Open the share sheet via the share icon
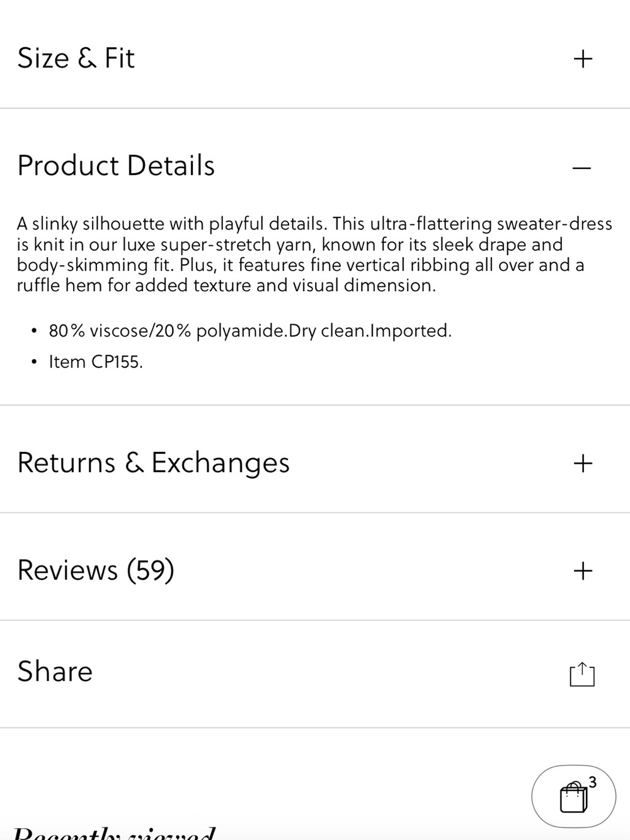The image size is (630, 840). 582,674
